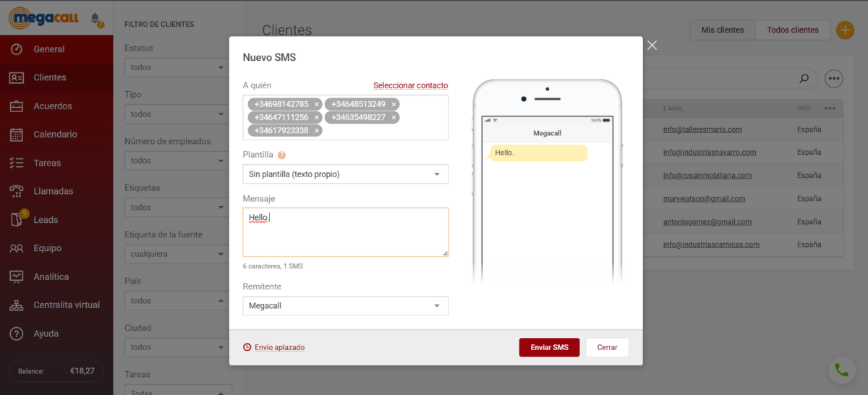The image size is (868, 395).
Task: Remove +34698142785 from recipients
Action: point(317,104)
